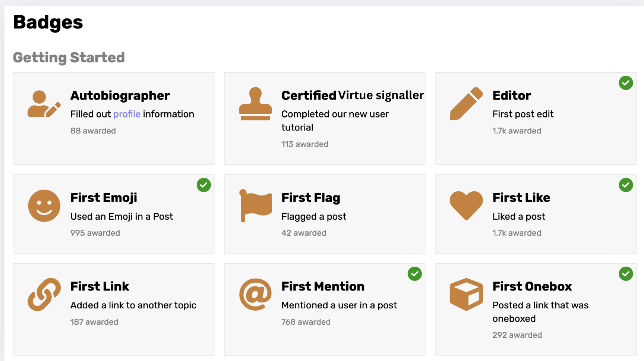Click the First Link chain icon

[44, 295]
